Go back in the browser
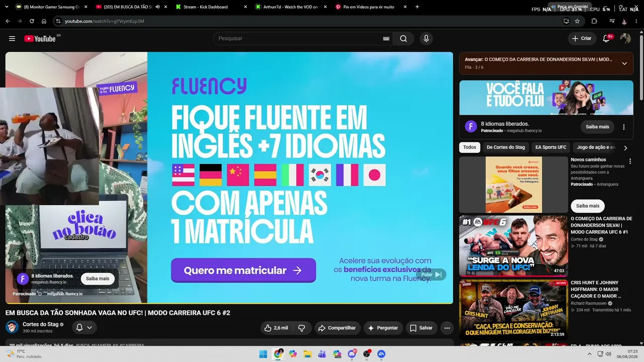The height and width of the screenshot is (362, 644). 8,21
